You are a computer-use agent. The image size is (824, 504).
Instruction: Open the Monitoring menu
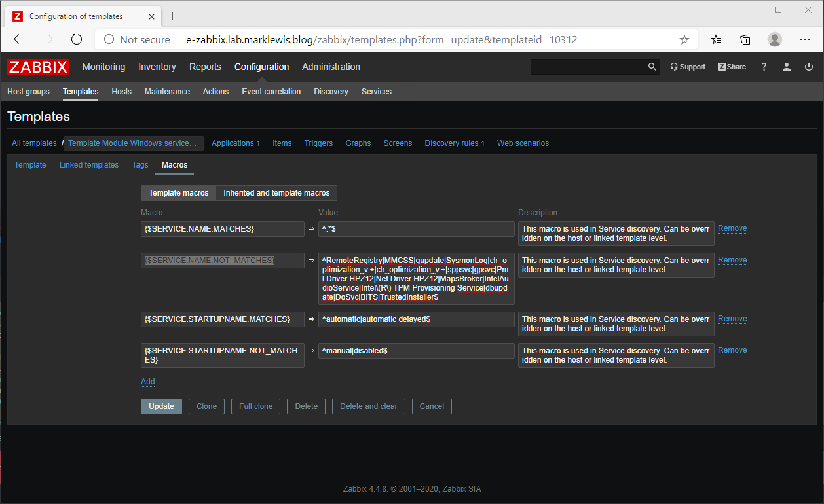(x=103, y=67)
